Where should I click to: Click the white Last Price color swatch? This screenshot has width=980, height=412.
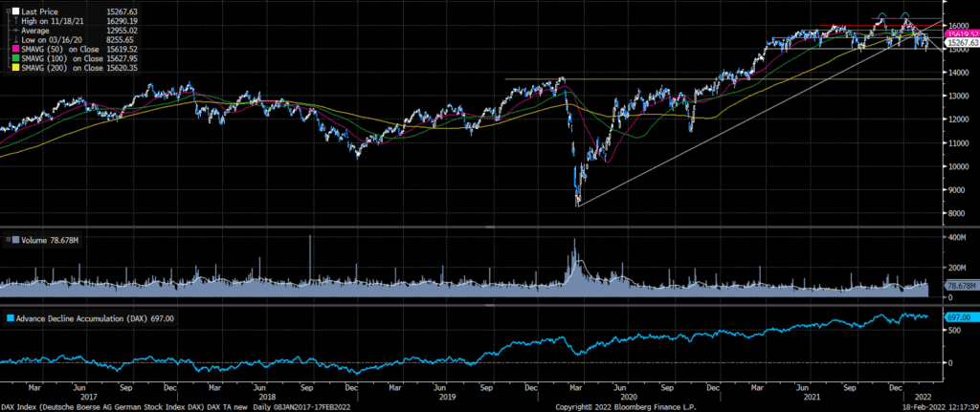(x=15, y=11)
